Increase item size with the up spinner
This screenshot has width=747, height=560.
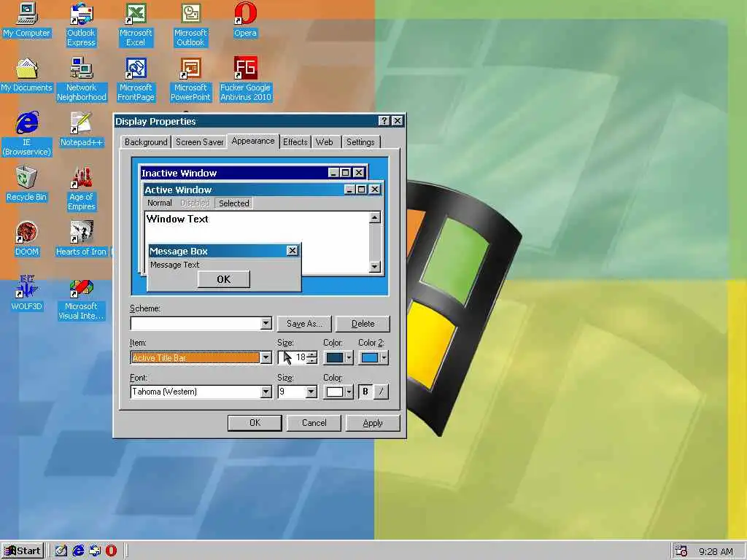click(312, 354)
